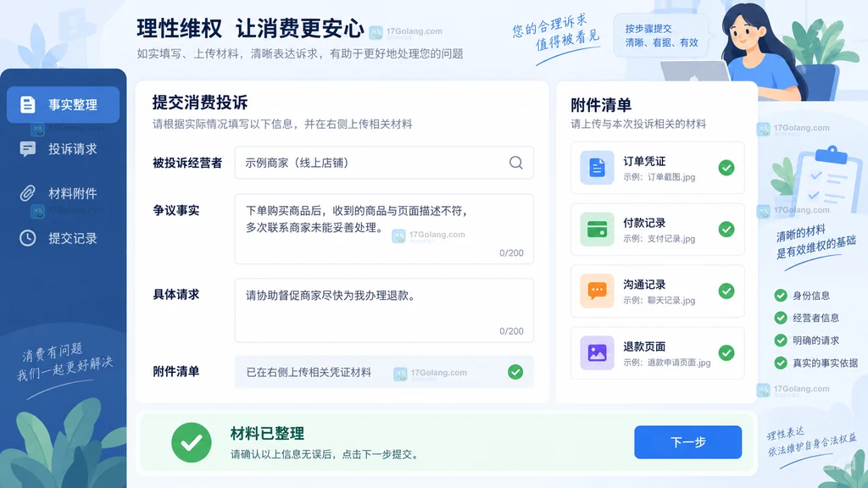Viewport: 868px width, 488px height.
Task: Click the 身份信息 check item
Action: (802, 296)
